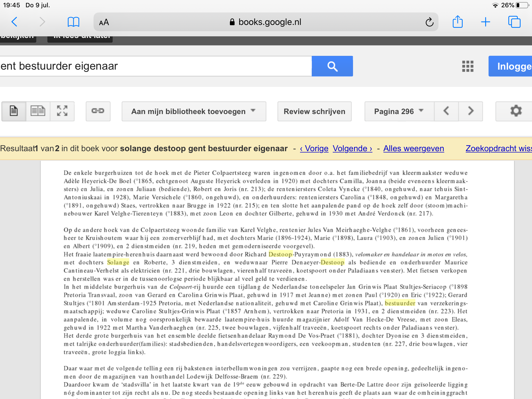Image resolution: width=532 pixels, height=399 pixels.
Task: Expand Aan mijn bibliotheek toevoegen dropdown
Action: [x=194, y=111]
